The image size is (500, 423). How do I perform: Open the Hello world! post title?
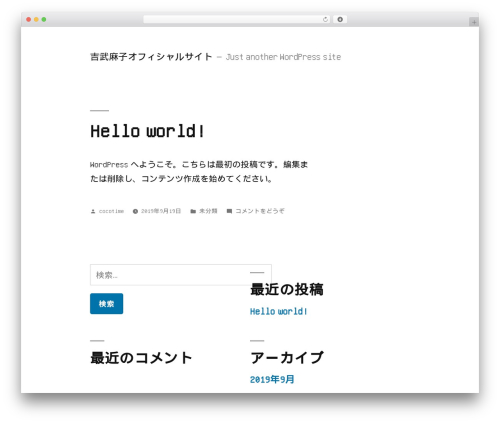click(x=147, y=131)
